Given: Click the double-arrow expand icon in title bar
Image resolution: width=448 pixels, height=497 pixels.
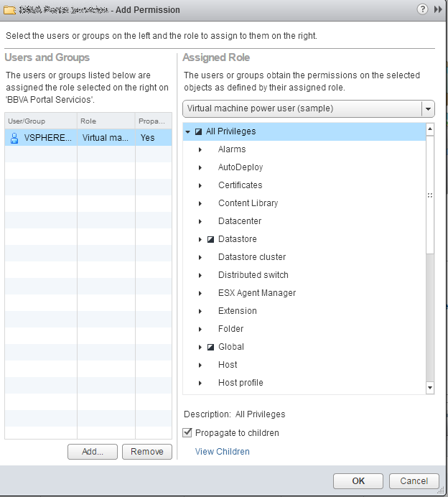Looking at the screenshot, I should coord(438,9).
